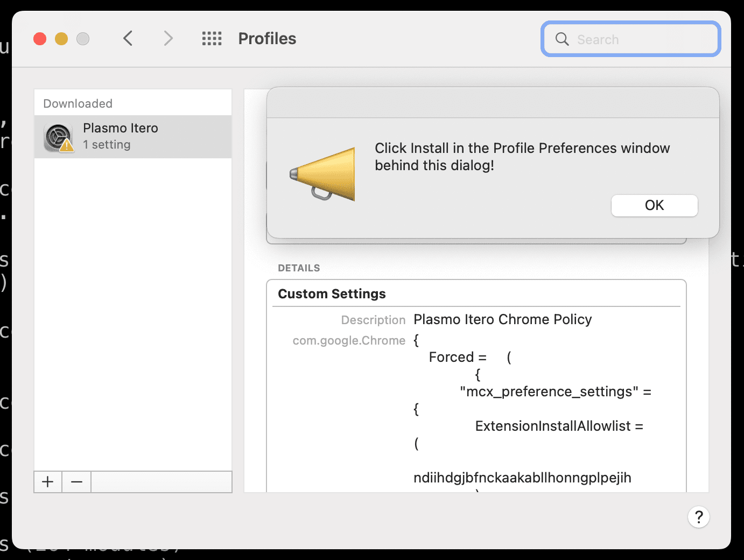Go back with the left chevron

click(x=128, y=38)
